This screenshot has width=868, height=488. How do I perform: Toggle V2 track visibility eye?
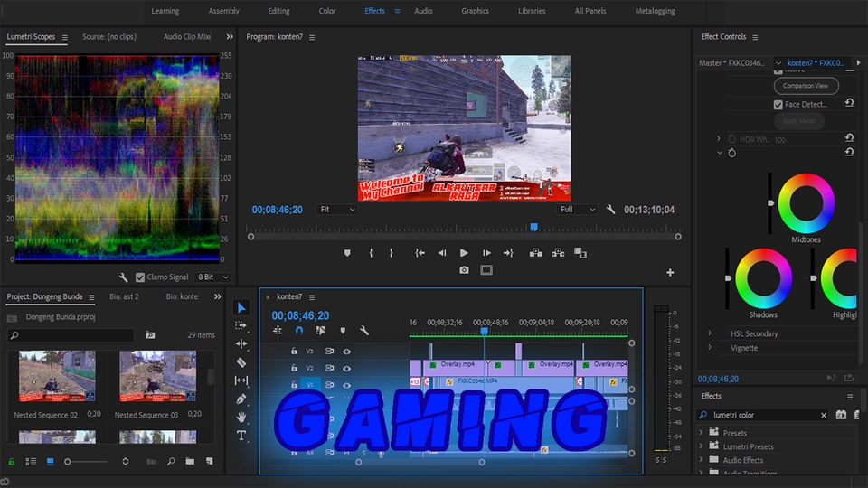point(346,368)
